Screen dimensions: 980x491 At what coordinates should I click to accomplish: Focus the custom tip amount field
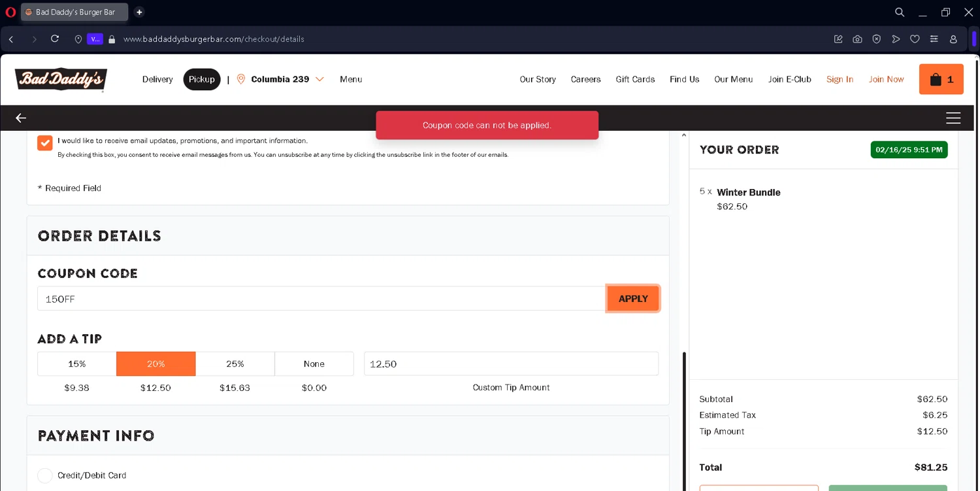tap(511, 364)
